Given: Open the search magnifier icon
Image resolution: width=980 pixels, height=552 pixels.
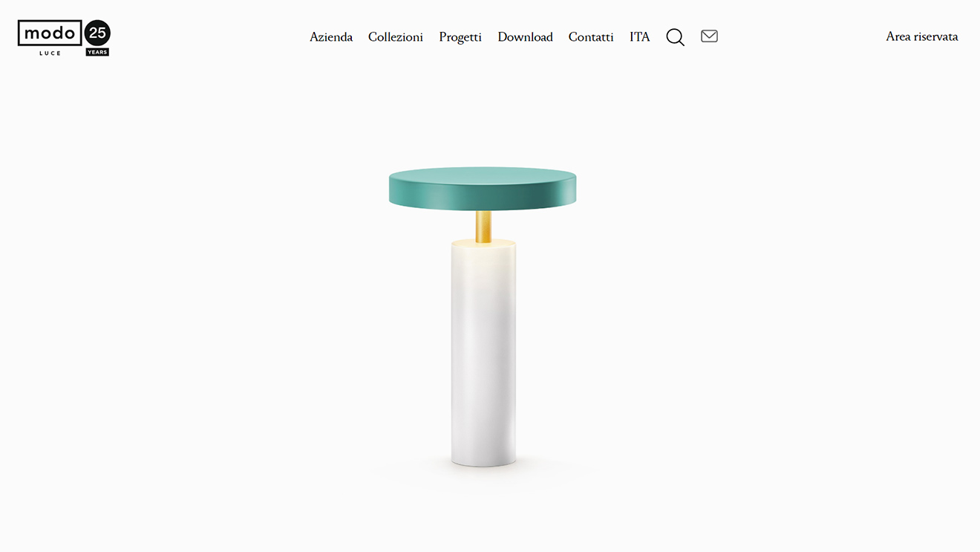Looking at the screenshot, I should pos(675,37).
